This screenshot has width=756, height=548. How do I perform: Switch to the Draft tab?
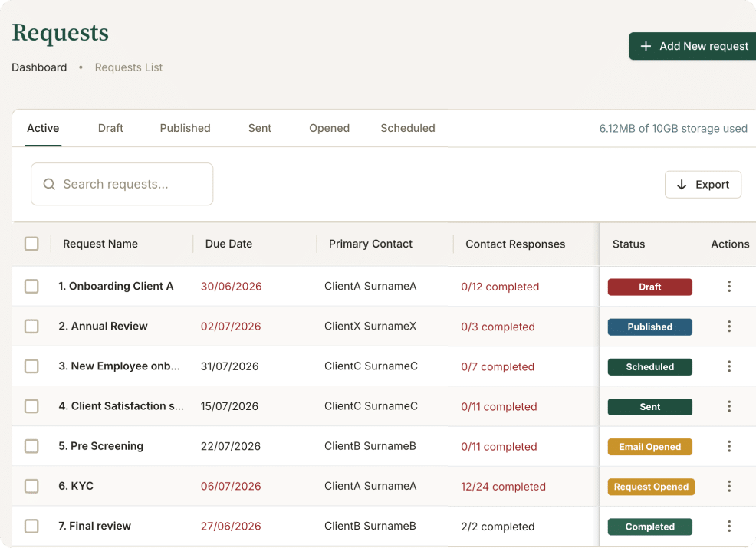(x=110, y=128)
